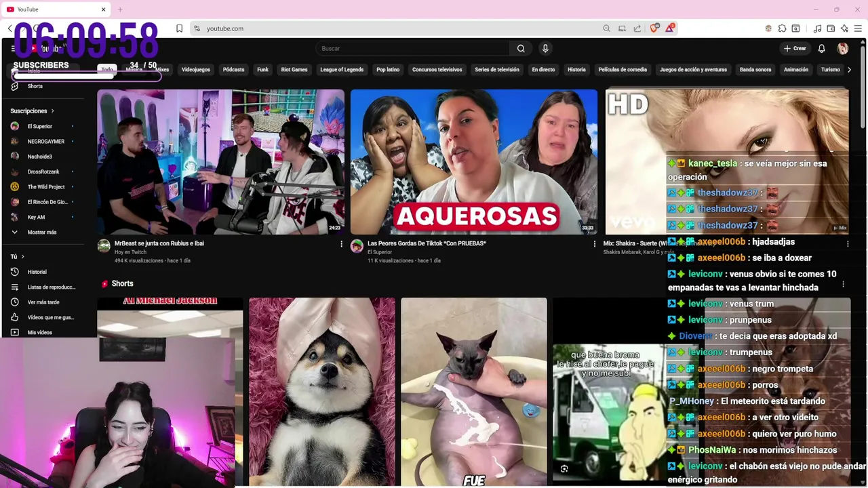Select the En directo chip
Viewport: 868px width, 488px height.
click(543, 69)
